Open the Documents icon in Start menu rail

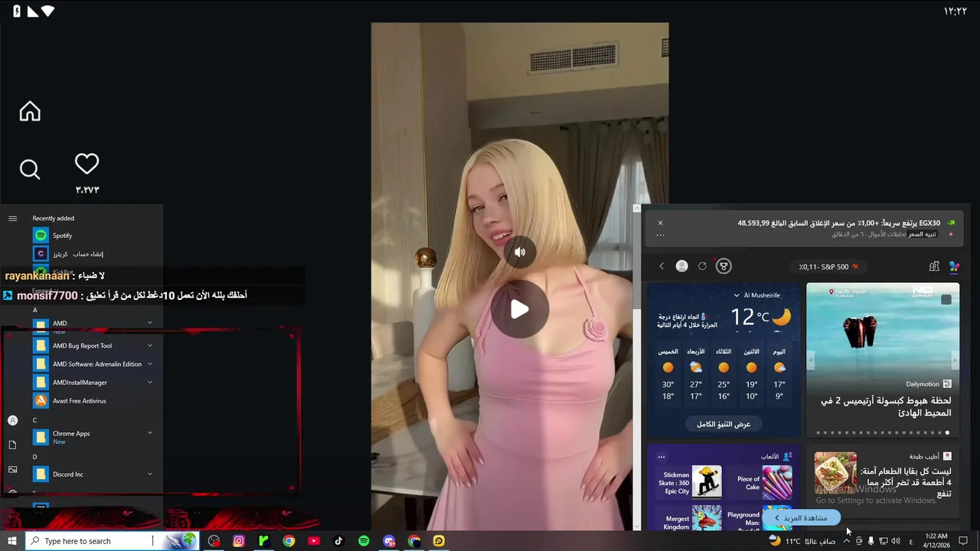tap(12, 445)
